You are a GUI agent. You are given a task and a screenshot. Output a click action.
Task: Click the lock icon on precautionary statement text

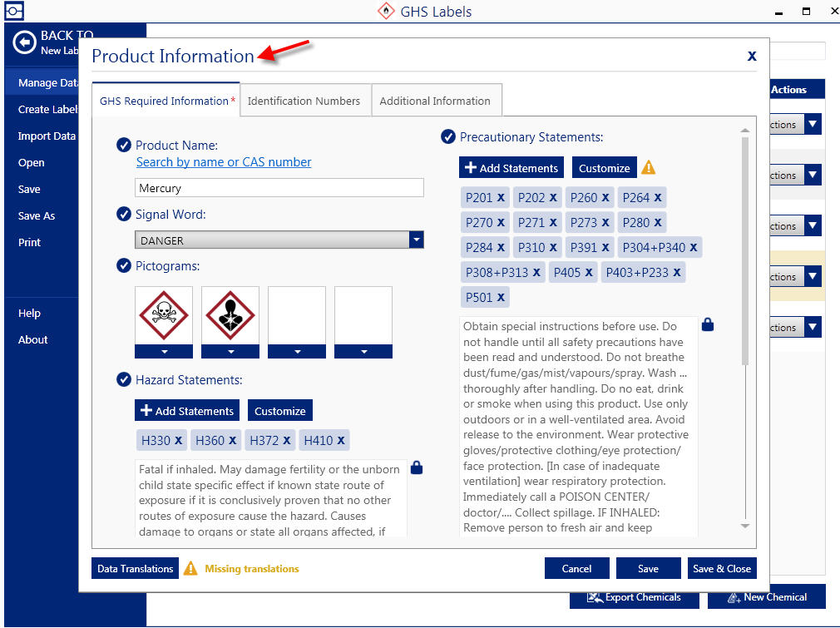708,324
